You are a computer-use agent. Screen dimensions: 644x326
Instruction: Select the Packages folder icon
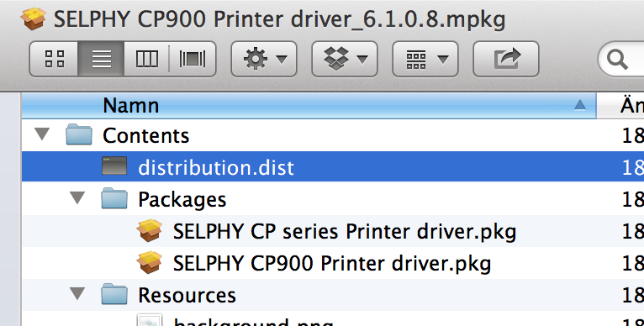114,199
